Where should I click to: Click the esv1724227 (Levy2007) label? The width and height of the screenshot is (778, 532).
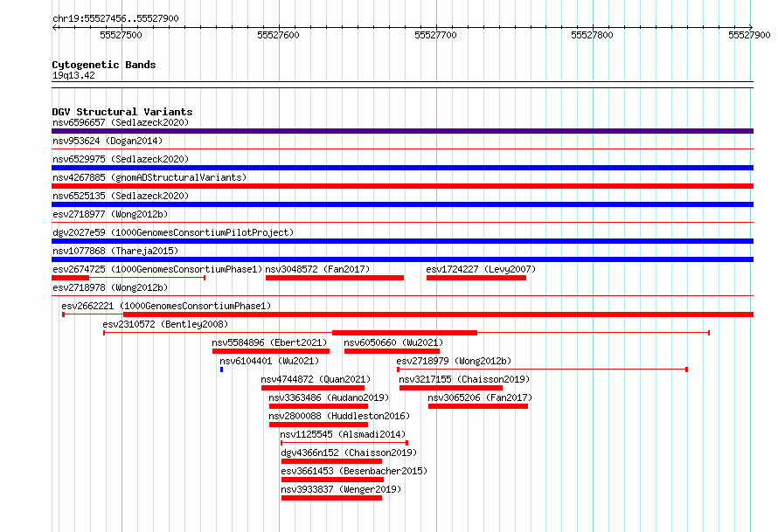(481, 269)
